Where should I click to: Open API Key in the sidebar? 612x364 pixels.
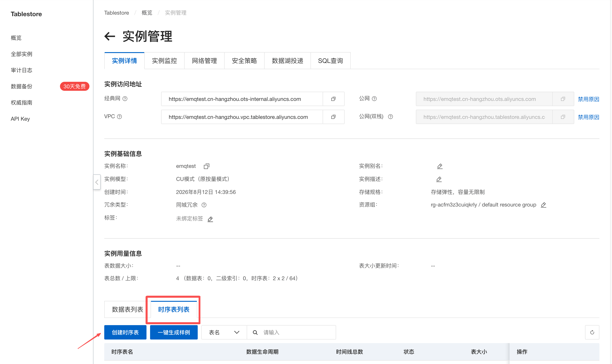20,119
